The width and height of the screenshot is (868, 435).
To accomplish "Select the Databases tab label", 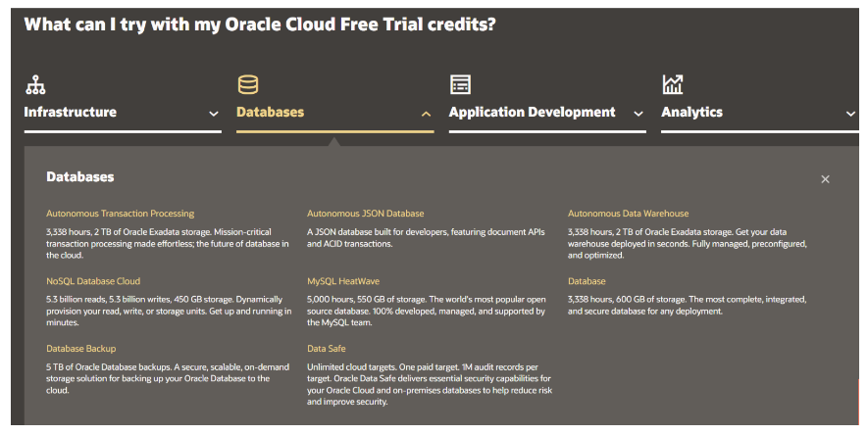I will point(270,113).
